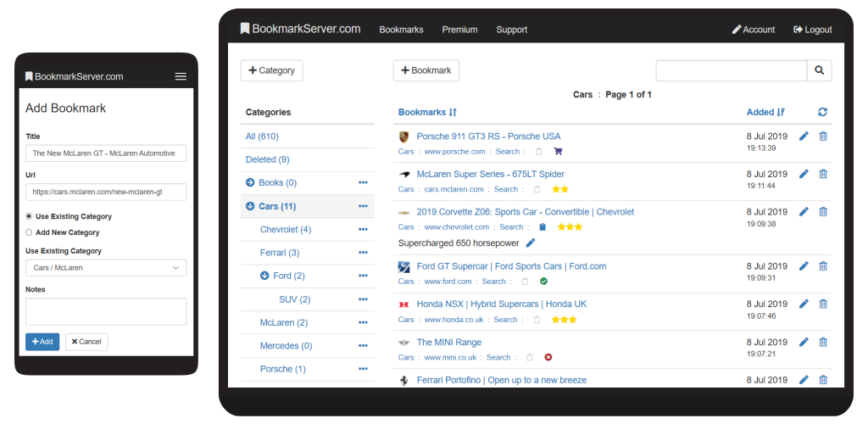Edit the note 'Supercharged 650 horsepower'
The image size is (868, 424).
[x=531, y=243]
